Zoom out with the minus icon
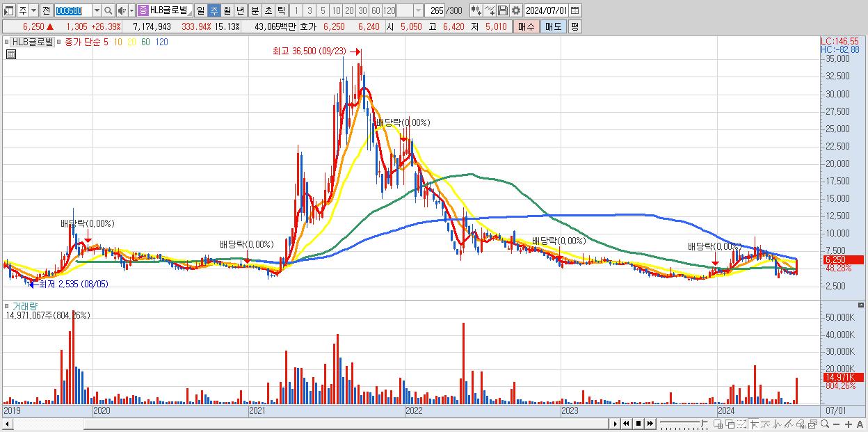 (x=837, y=424)
